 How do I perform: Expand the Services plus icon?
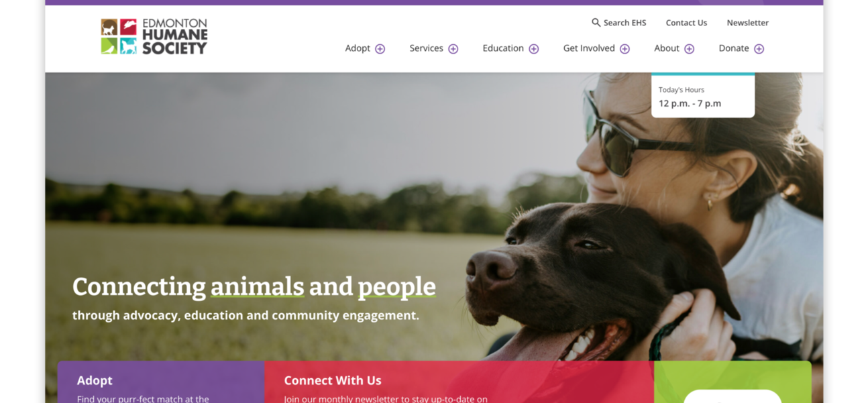[x=453, y=49]
